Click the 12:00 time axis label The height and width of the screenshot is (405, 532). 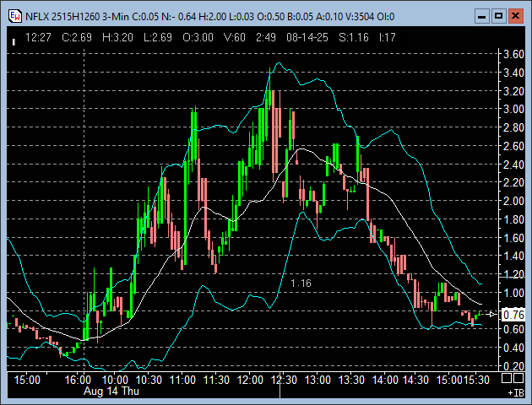[250, 380]
